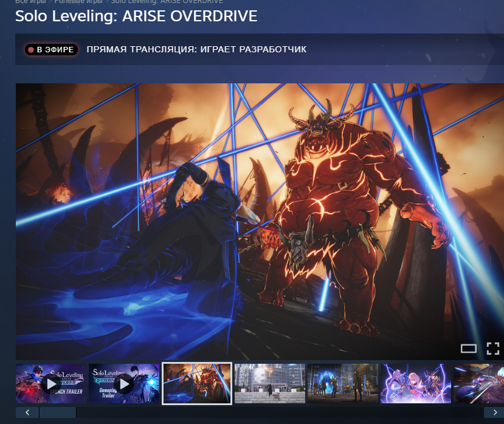Image resolution: width=504 pixels, height=424 pixels.
Task: Play the Launch Trailer thumbnail
Action: (x=51, y=383)
